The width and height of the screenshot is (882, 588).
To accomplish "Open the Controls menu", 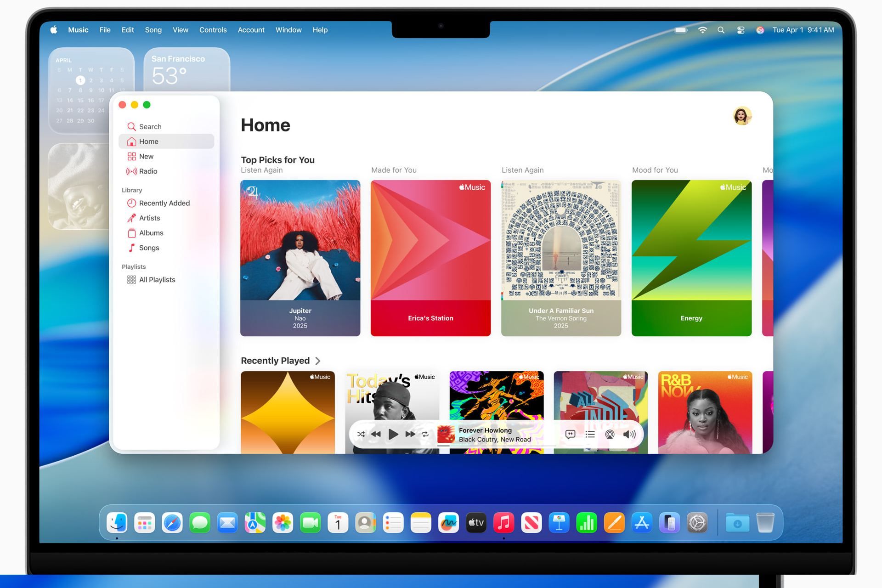I will 213,30.
